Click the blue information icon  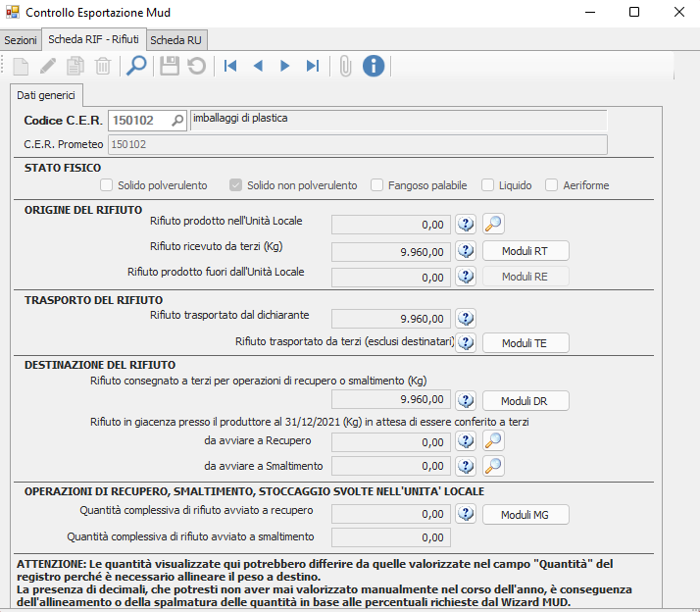pyautogui.click(x=374, y=66)
